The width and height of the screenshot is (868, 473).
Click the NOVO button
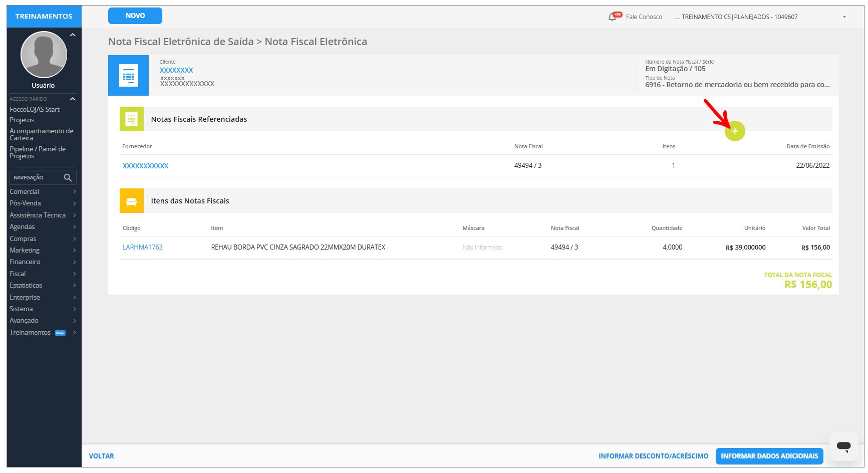click(135, 16)
